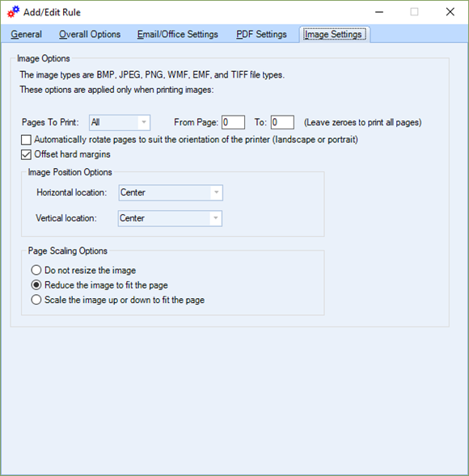Viewport: 469px width, 476px height.
Task: Select the Image Settings tab
Action: [x=333, y=34]
